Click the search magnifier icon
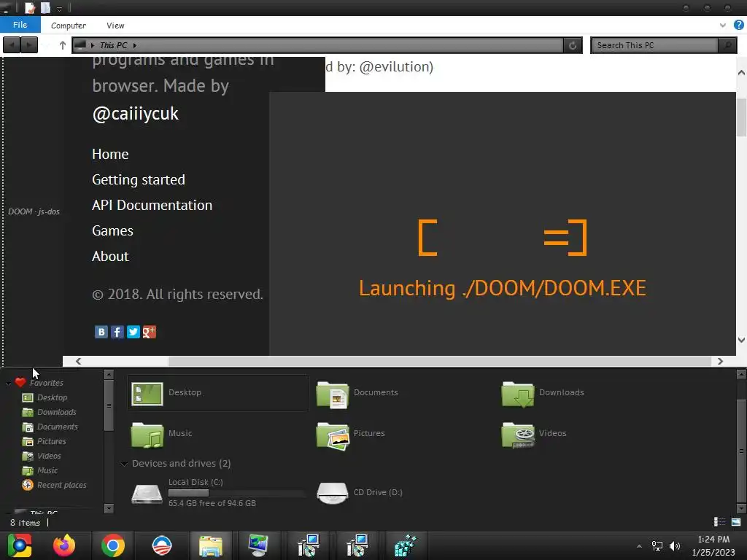This screenshot has height=560, width=747. [x=727, y=45]
